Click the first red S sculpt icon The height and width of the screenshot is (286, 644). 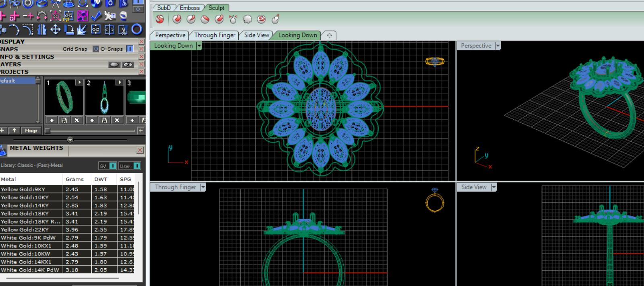[160, 19]
